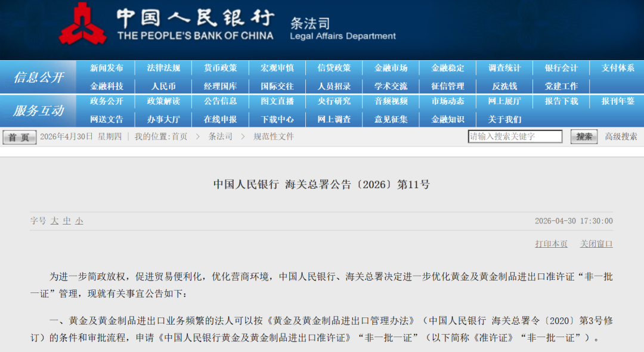Open 调查统计 navigation link
The width and height of the screenshot is (644, 352).
click(504, 68)
